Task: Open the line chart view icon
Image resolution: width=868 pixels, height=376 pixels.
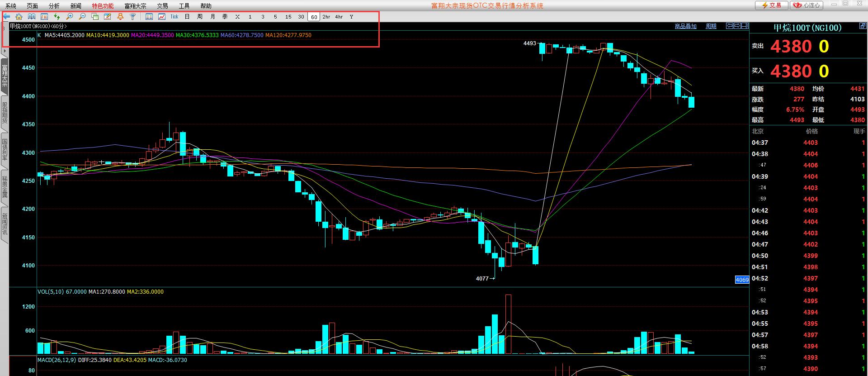Action: [x=162, y=17]
